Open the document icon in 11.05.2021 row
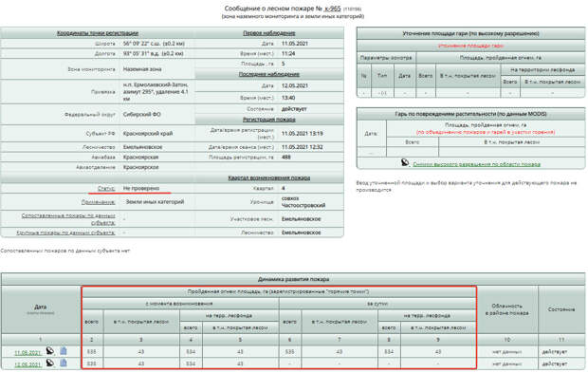588x373 pixels. click(64, 351)
